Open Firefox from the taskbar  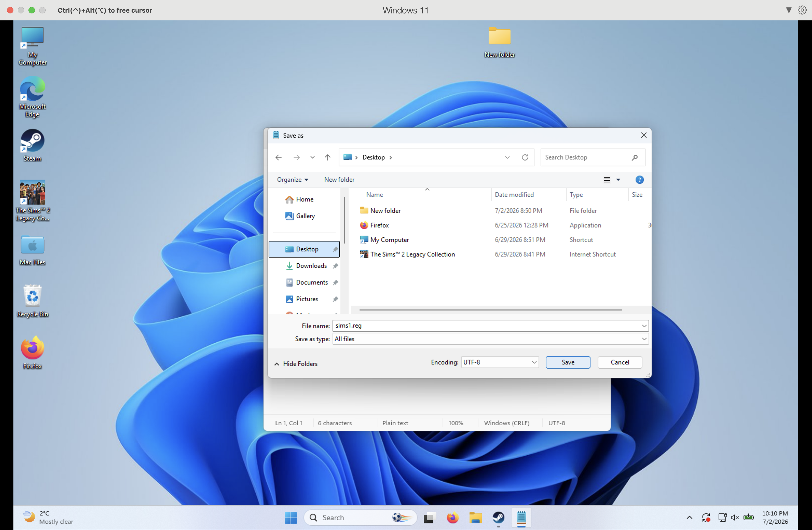click(452, 518)
